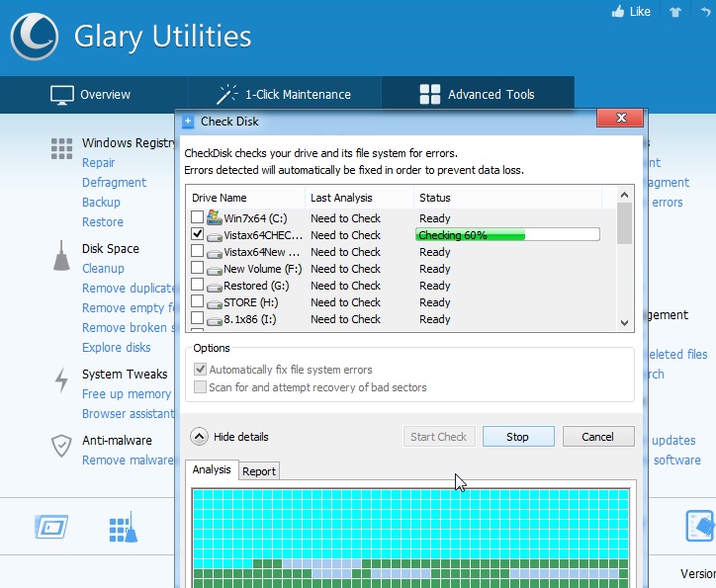The height and width of the screenshot is (588, 716).
Task: Stop the disk check
Action: coord(518,437)
